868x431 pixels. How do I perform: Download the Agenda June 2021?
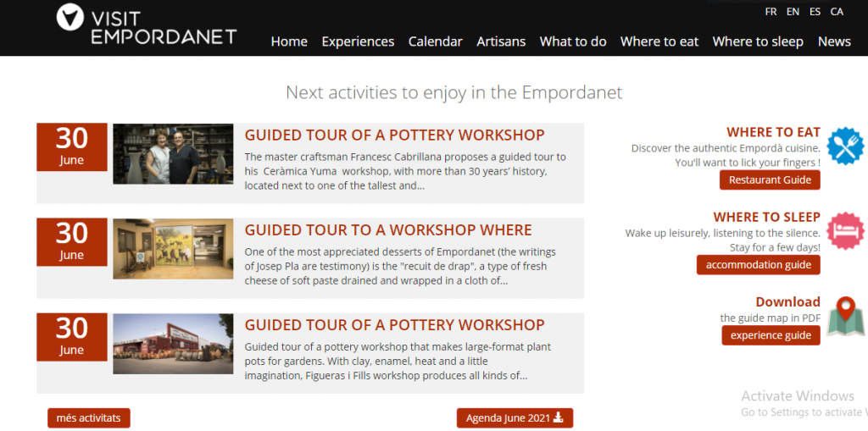(515, 418)
